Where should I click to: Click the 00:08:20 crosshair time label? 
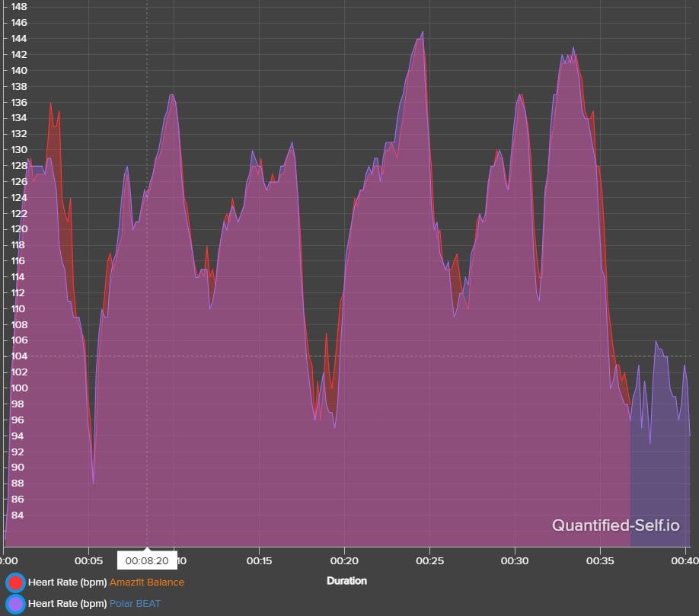pyautogui.click(x=147, y=560)
